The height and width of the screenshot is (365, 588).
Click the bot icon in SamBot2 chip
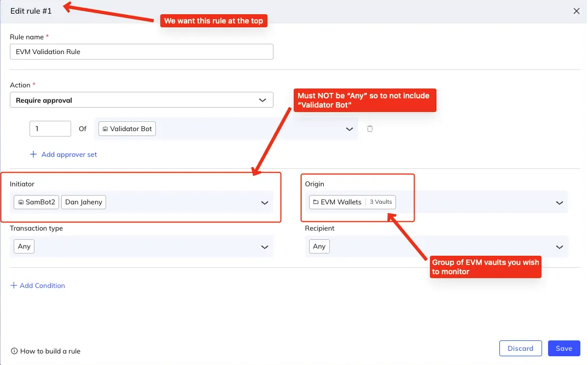pos(20,202)
